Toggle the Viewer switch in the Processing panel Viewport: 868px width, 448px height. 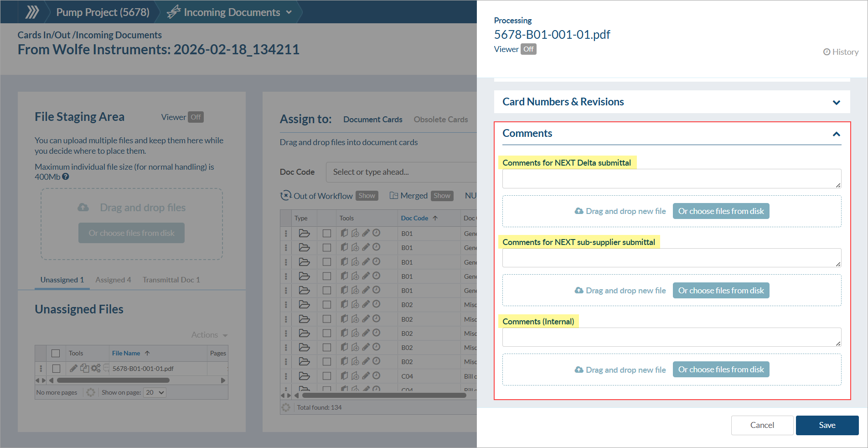[x=528, y=49]
